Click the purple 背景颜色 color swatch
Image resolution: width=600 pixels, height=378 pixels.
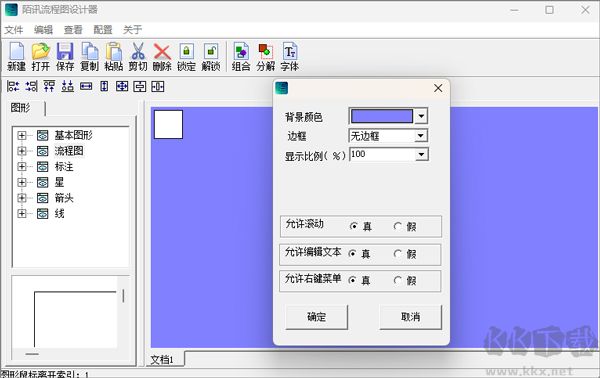coord(382,116)
